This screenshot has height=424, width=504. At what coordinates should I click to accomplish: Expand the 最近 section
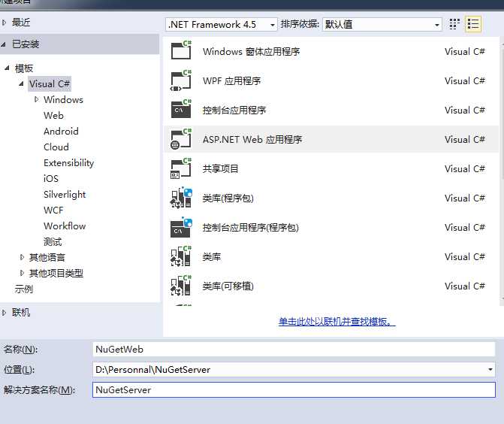5,23
